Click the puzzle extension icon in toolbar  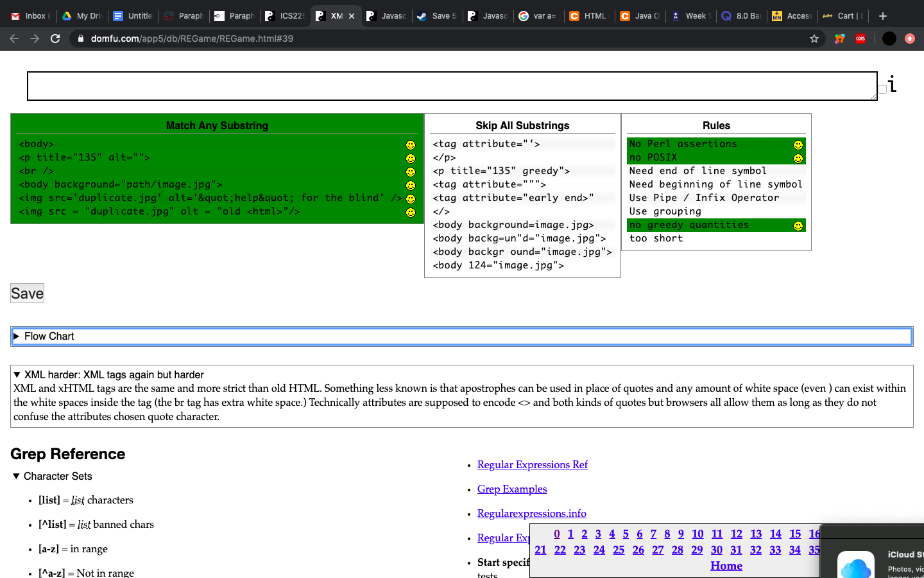click(x=839, y=39)
